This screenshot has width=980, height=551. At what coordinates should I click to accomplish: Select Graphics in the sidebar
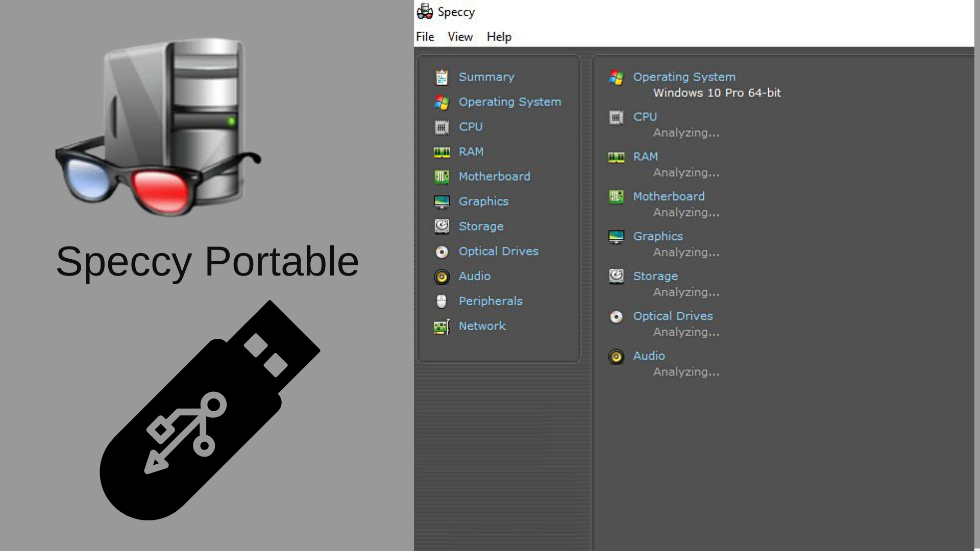(483, 202)
